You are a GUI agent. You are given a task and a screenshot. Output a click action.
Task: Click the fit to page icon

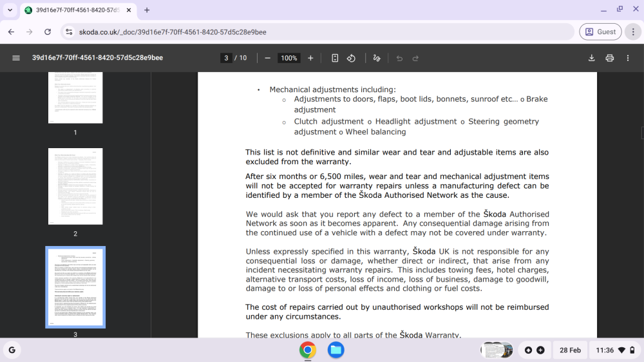tap(335, 59)
